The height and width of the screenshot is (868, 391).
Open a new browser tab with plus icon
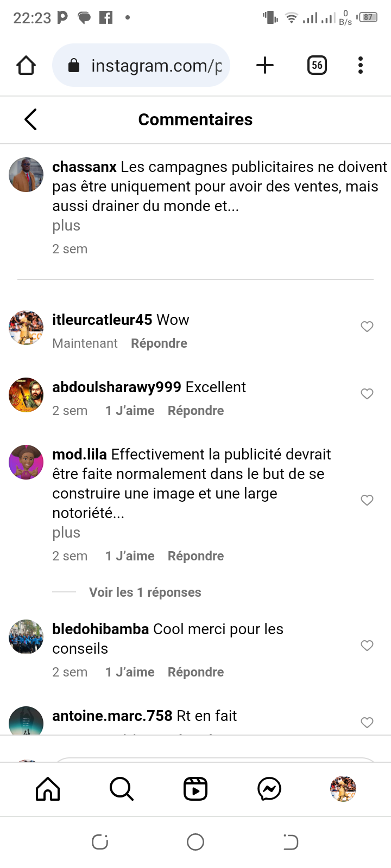tap(265, 66)
